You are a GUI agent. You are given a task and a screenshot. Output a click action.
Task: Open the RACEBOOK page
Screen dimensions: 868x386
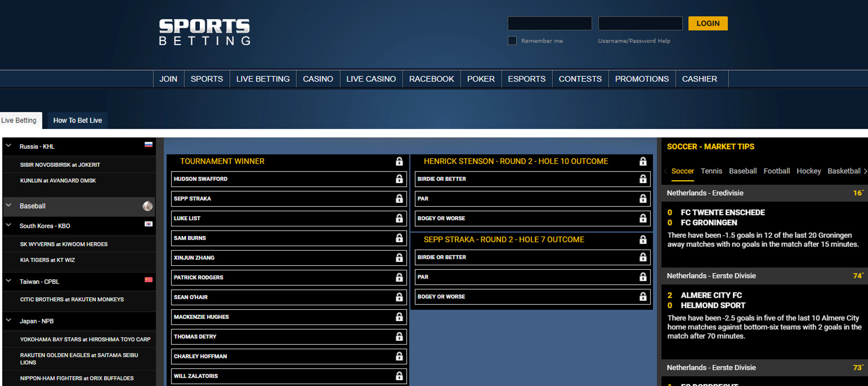tap(431, 79)
